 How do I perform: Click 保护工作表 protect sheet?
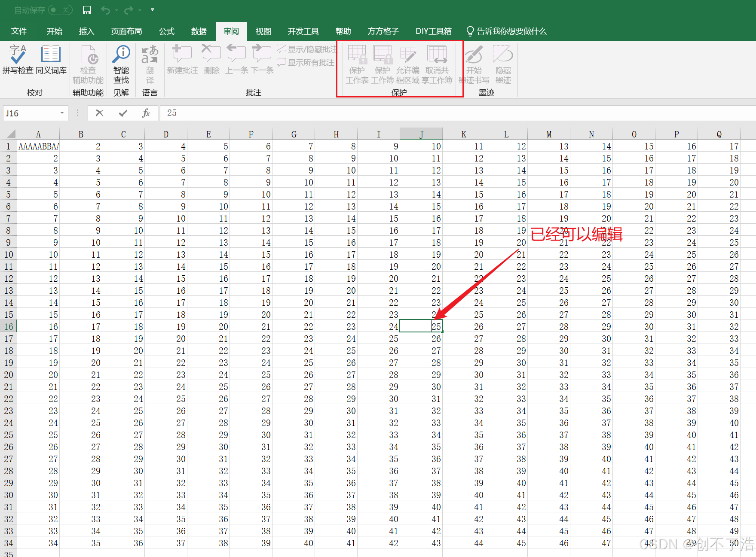[357, 64]
